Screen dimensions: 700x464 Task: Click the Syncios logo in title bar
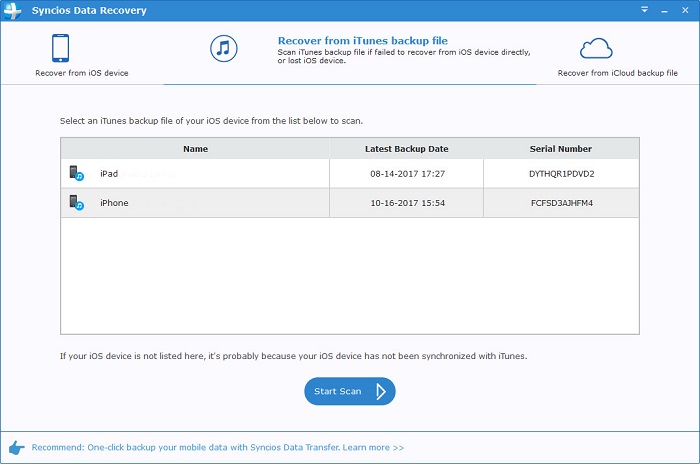click(12, 10)
